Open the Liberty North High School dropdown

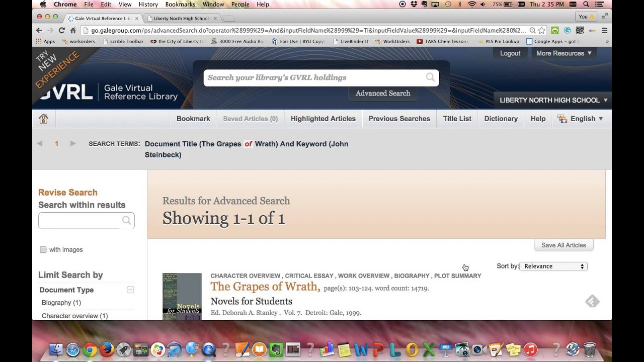pos(553,100)
